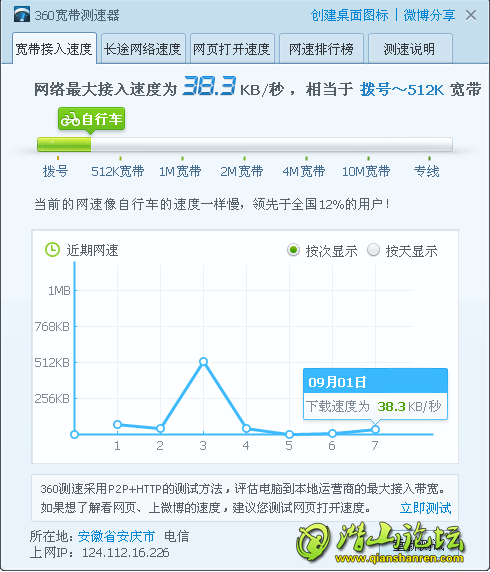
Task: Click chart data point number 7
Action: [x=375, y=429]
